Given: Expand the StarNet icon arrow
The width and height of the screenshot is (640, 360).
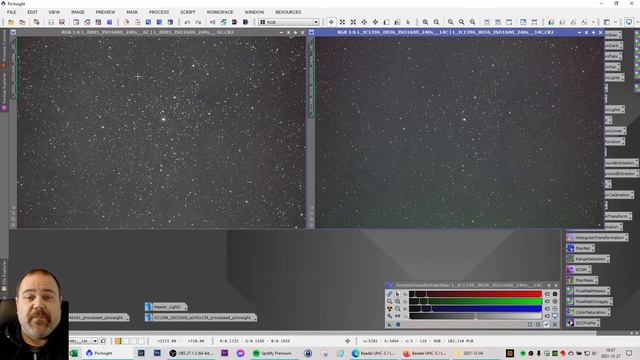Looking at the screenshot, I should pyautogui.click(x=592, y=248).
